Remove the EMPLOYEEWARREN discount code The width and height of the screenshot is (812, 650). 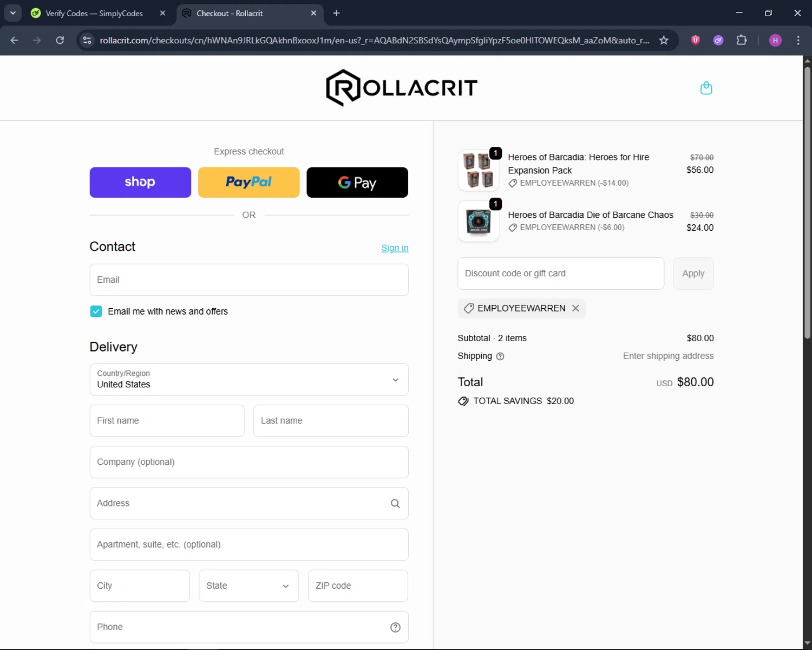pos(575,308)
